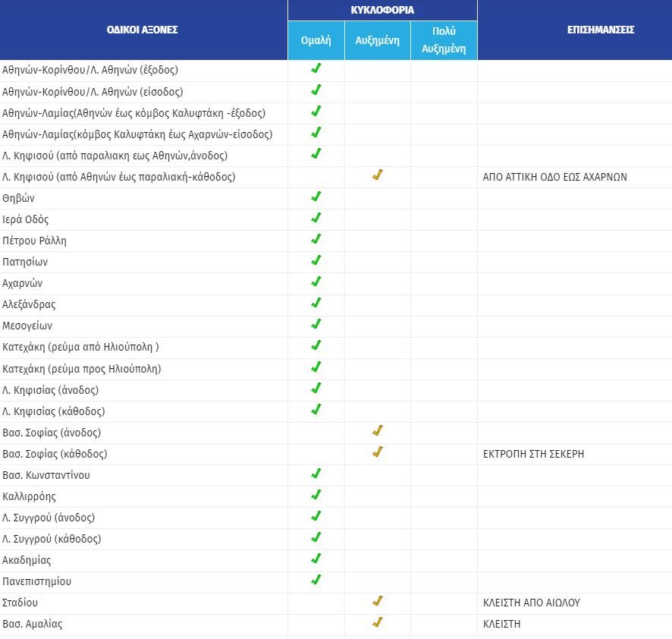The image size is (672, 639).
Task: Click the ΚΥΚΛΟΦΟΡΙΑ header
Action: (x=382, y=10)
